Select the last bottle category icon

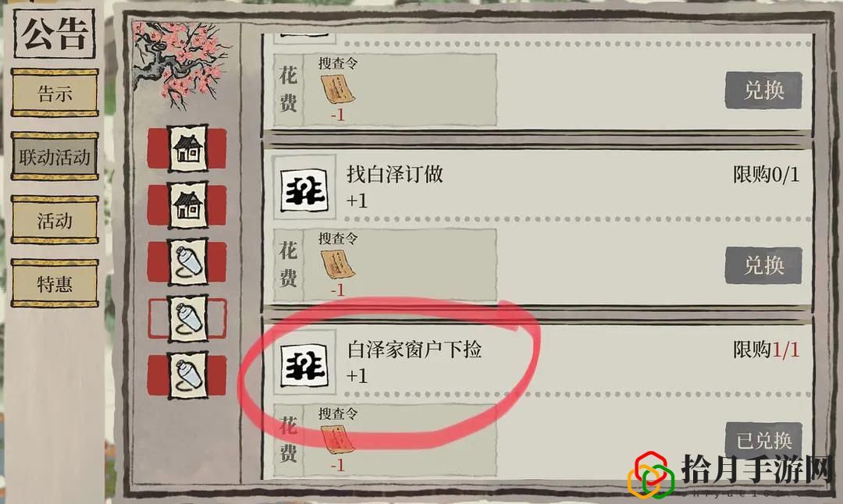click(187, 375)
